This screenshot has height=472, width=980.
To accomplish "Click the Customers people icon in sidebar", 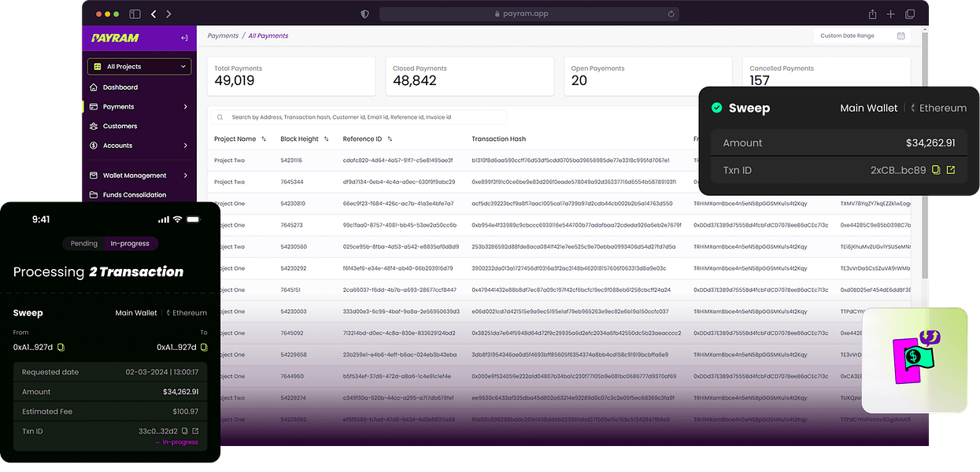I will (94, 126).
